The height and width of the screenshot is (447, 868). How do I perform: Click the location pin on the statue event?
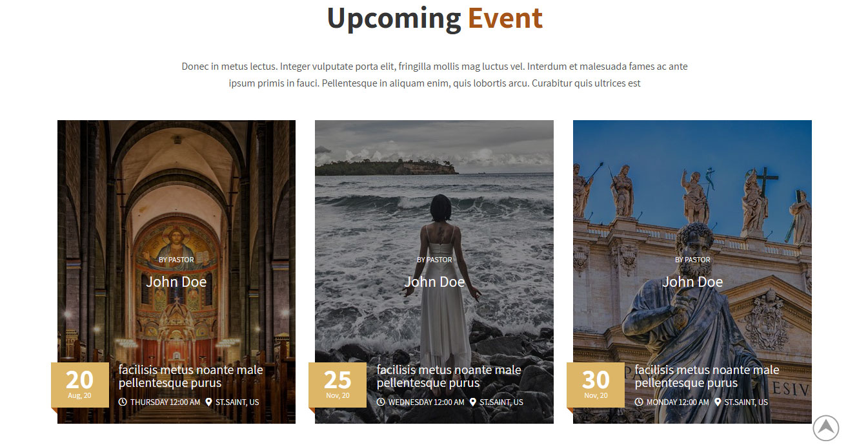pos(718,402)
